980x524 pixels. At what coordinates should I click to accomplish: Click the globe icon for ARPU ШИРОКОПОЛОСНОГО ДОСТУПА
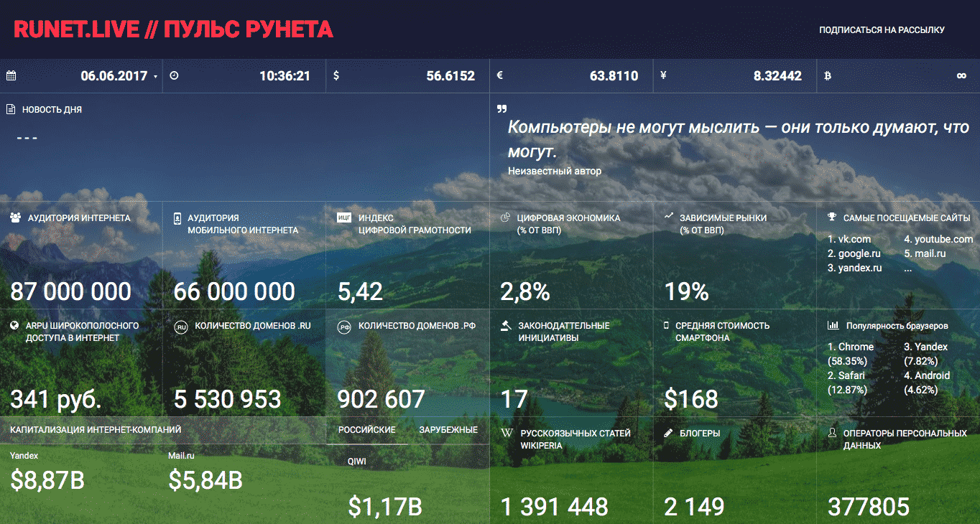pyautogui.click(x=14, y=325)
